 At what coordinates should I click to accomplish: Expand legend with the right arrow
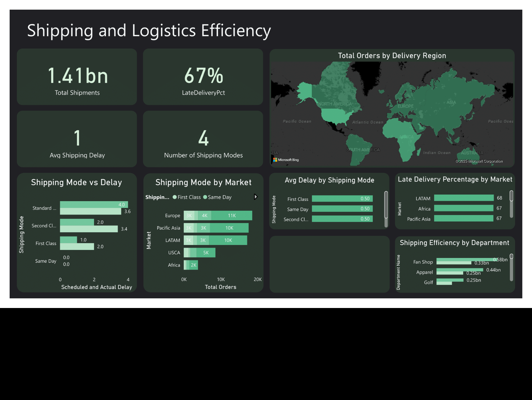point(256,197)
